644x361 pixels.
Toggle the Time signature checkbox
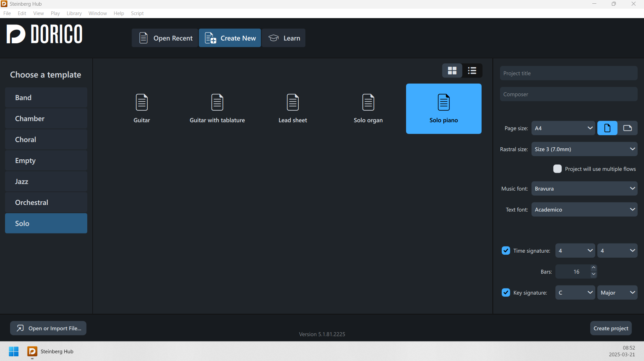506,251
